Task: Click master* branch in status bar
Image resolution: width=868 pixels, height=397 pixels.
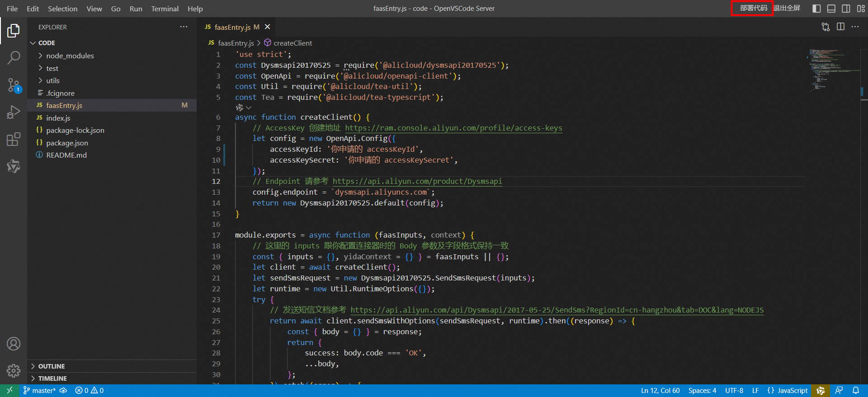Action: pos(40,391)
